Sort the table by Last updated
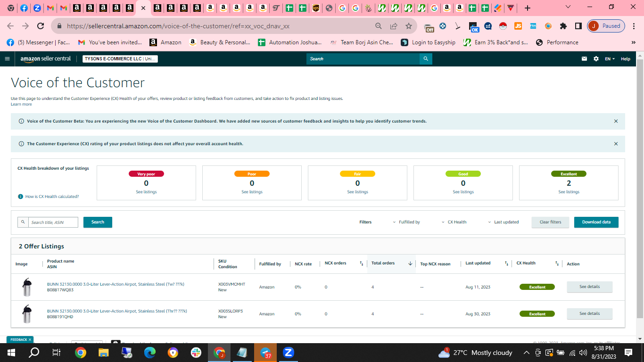The height and width of the screenshot is (362, 644). point(506,263)
